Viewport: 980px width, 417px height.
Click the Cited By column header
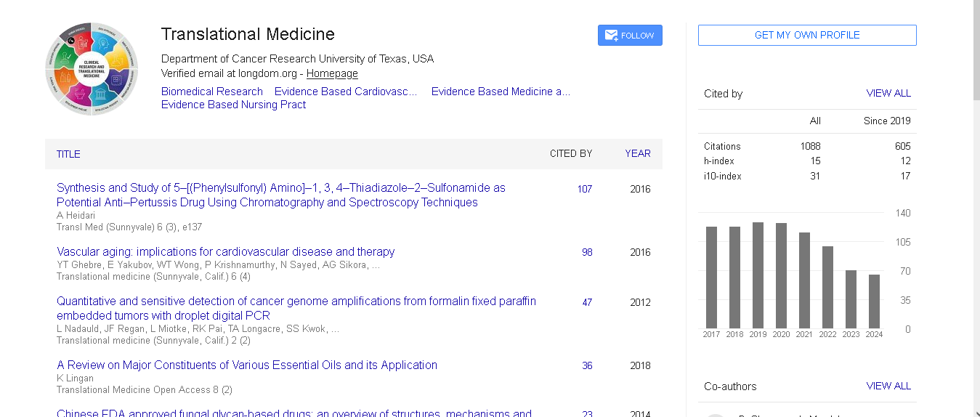tap(570, 153)
